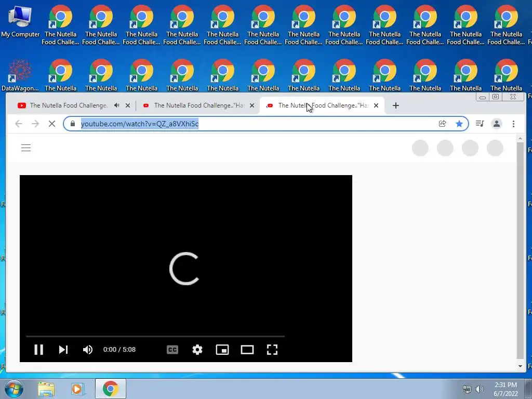Click the page scrollbar down arrow

[x=520, y=366]
